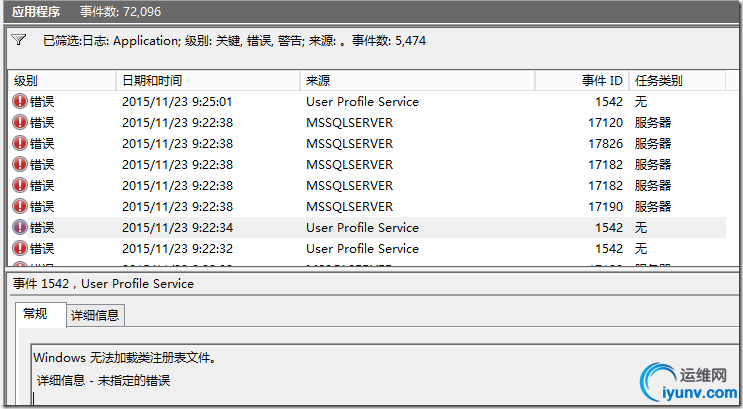
Task: Click the 应用程序 log title
Action: pyautogui.click(x=36, y=11)
